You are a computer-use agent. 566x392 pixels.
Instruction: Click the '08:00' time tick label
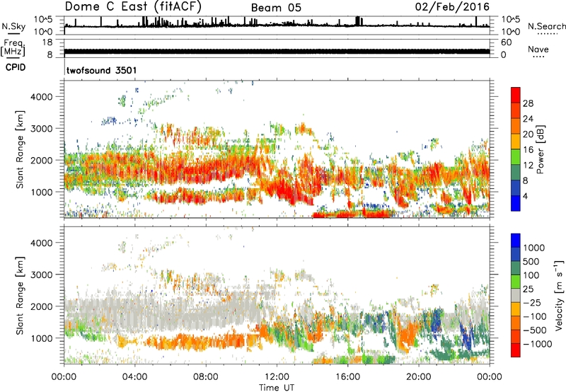click(x=206, y=377)
